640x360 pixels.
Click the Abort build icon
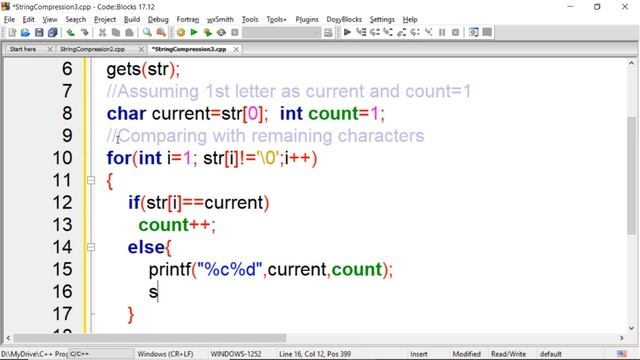point(235,32)
